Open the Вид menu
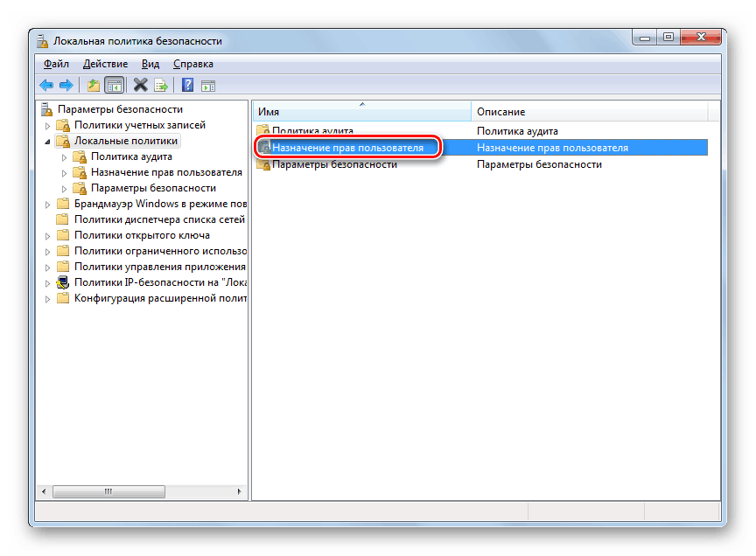Screen dimensions: 756x556 pyautogui.click(x=150, y=64)
